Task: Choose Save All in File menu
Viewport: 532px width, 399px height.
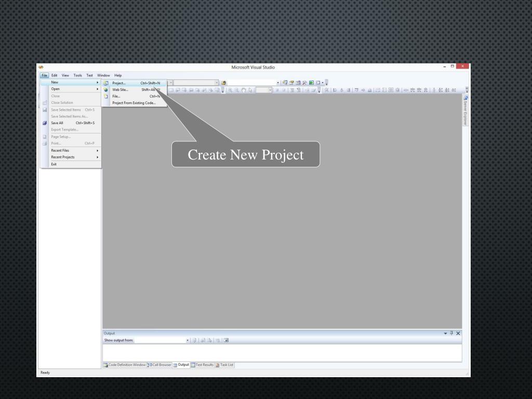Action: (71, 123)
